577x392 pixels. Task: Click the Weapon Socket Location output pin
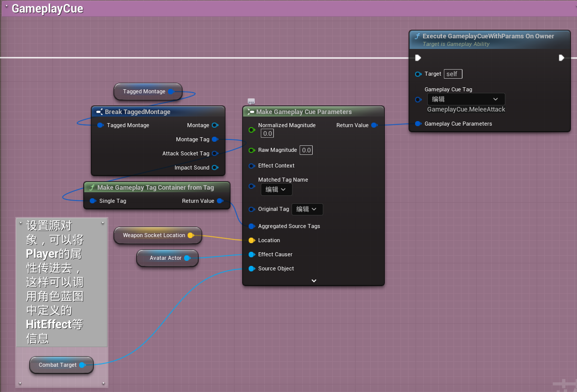pos(191,235)
